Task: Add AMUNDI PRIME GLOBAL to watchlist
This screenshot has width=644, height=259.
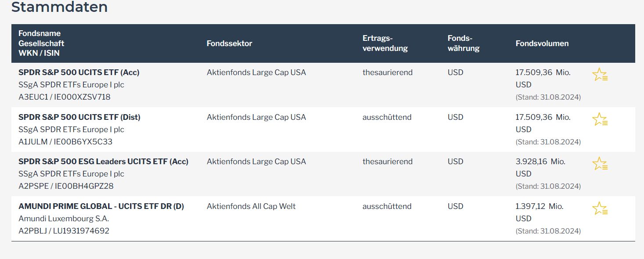Action: [600, 209]
